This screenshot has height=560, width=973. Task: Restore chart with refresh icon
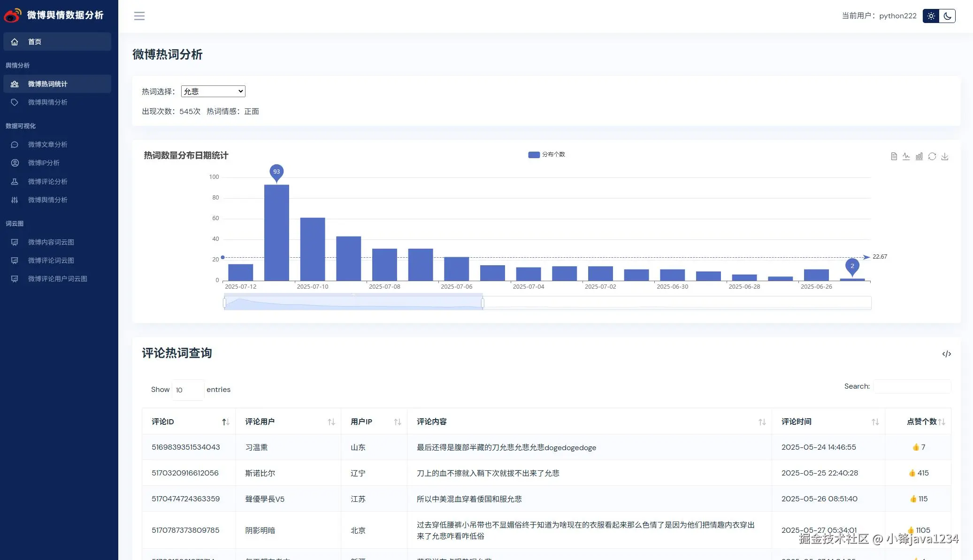coord(932,156)
